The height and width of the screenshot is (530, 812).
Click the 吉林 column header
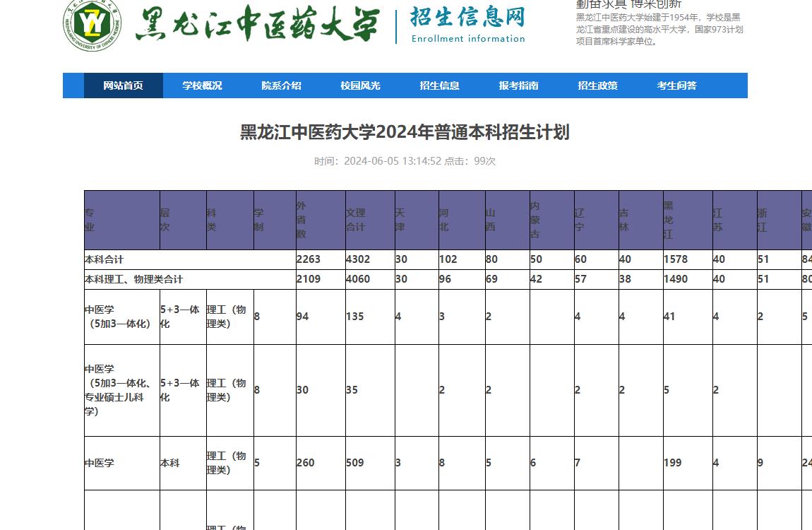coord(641,220)
